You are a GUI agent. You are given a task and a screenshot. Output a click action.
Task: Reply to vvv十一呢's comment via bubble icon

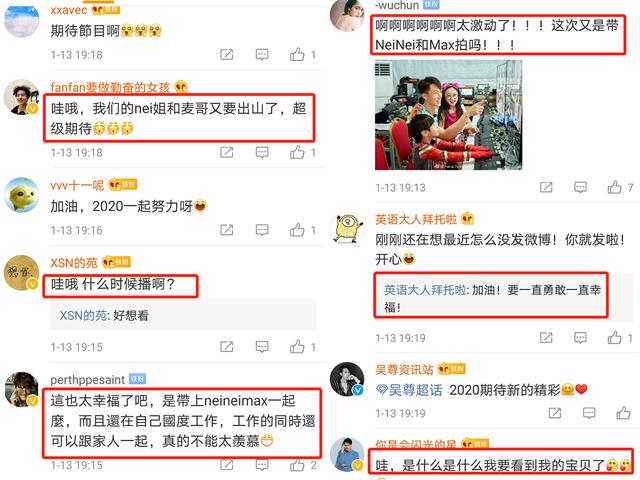[x=262, y=230]
